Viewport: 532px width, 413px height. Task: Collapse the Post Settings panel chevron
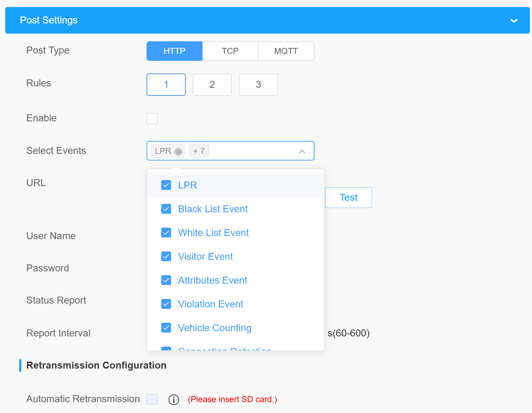click(x=514, y=21)
